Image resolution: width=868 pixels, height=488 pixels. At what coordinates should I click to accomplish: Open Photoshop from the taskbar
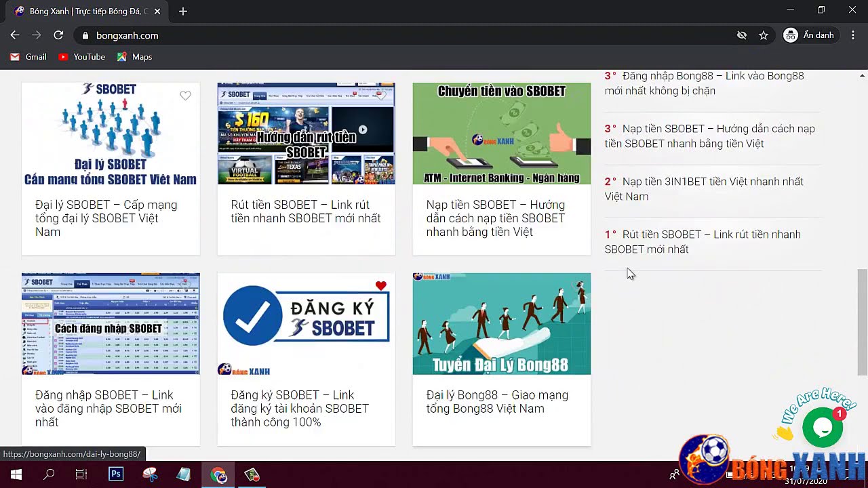pyautogui.click(x=116, y=474)
